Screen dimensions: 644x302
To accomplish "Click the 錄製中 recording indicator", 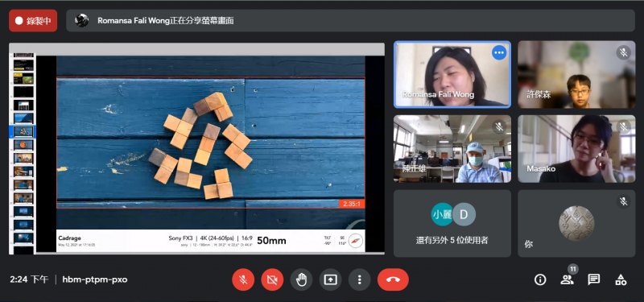I will click(33, 21).
